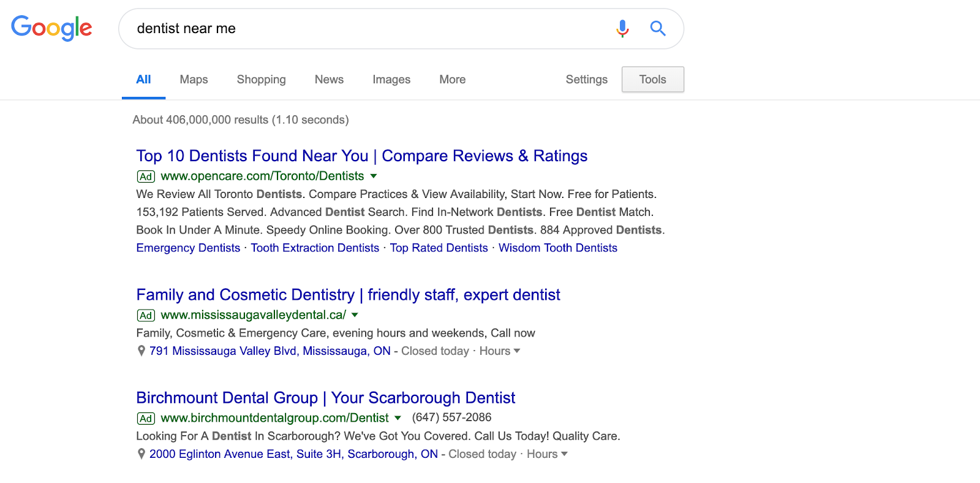Screen dimensions: 980x483
Task: Open 'Top 10 Dentists Found Near You' result
Action: pos(362,156)
